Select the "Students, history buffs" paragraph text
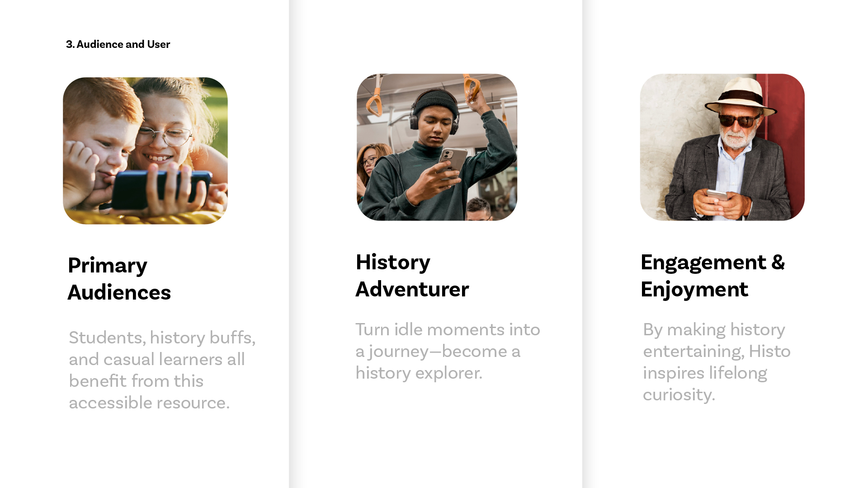 pyautogui.click(x=162, y=370)
